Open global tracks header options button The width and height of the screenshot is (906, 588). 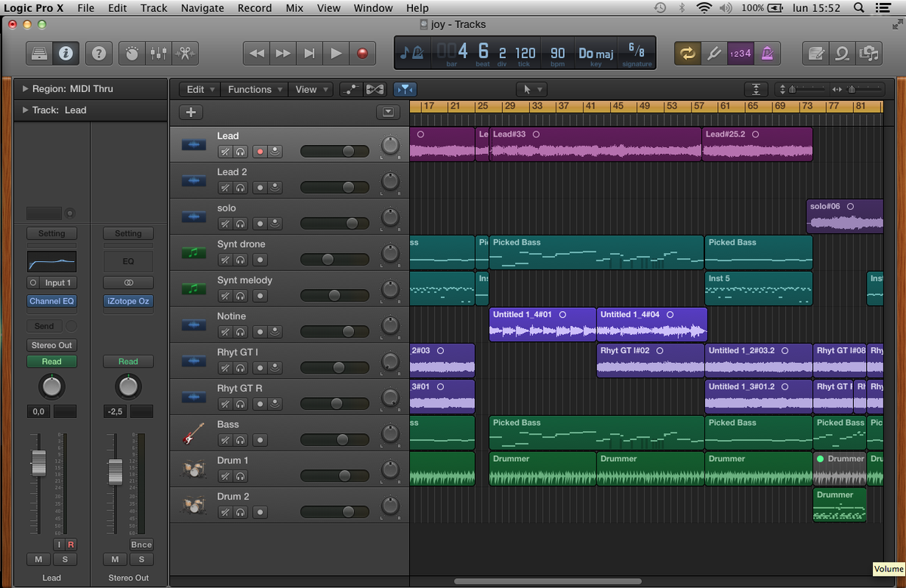(x=388, y=112)
